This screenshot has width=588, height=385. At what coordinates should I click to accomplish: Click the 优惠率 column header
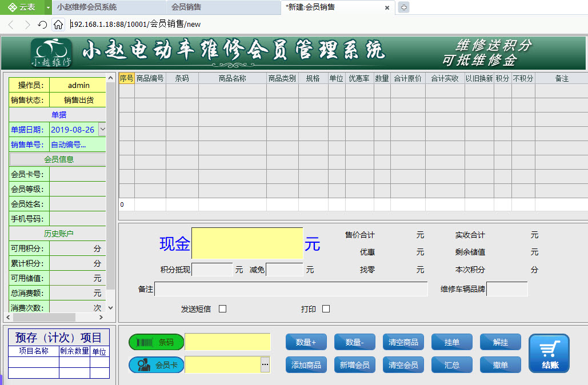tap(359, 78)
